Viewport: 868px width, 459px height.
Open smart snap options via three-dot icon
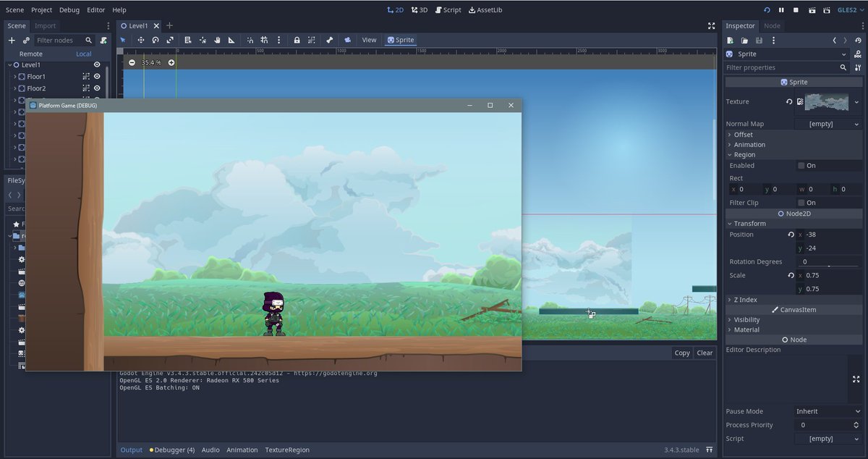(x=278, y=40)
